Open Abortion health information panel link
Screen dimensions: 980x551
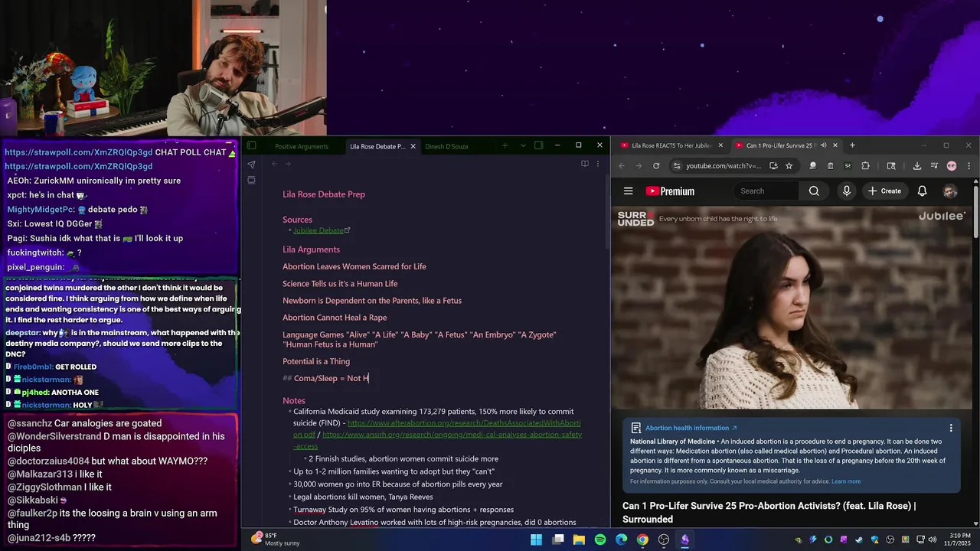coord(691,428)
